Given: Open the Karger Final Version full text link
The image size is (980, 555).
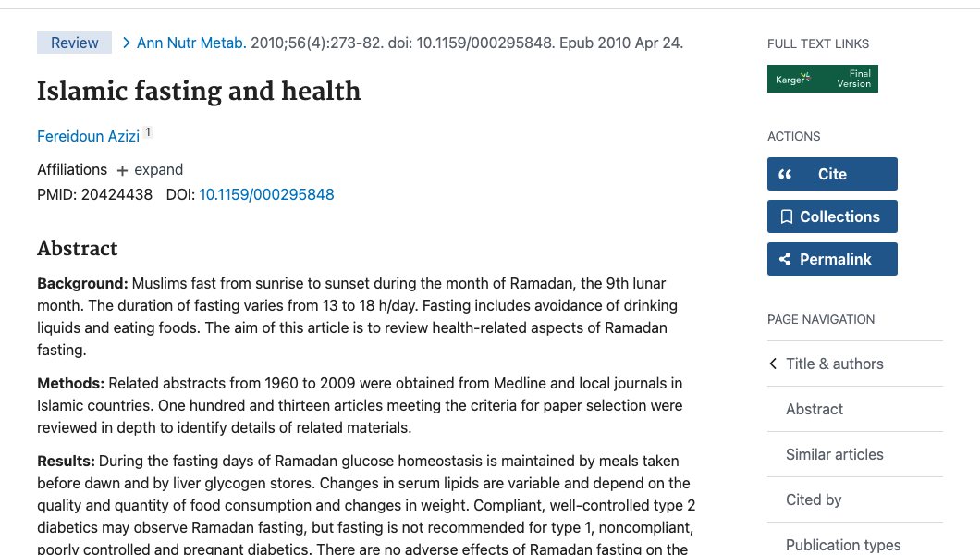Looking at the screenshot, I should [x=823, y=79].
